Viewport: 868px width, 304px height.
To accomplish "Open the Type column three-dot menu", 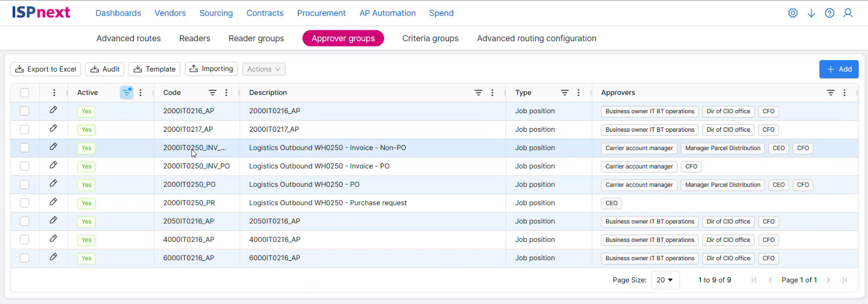I will [x=579, y=93].
